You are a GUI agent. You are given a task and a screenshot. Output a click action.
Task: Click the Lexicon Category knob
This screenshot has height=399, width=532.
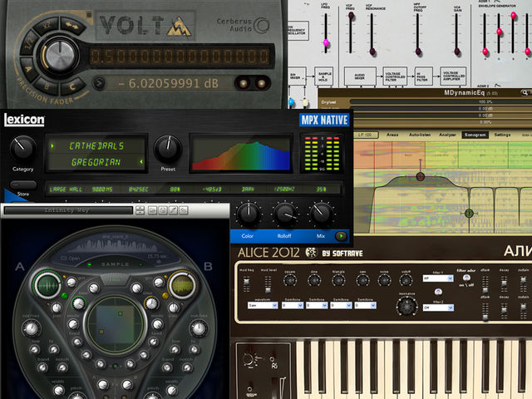click(x=22, y=148)
